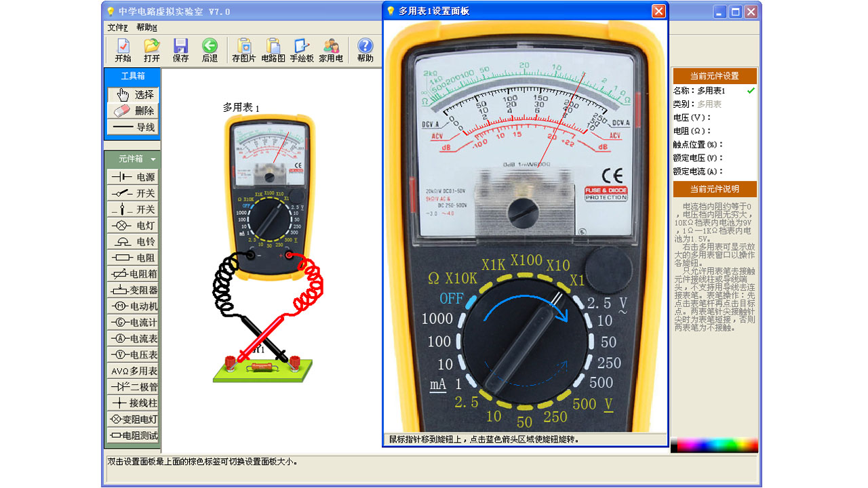This screenshot has width=868, height=488.
Task: Open a file with the 打开 icon
Action: pyautogui.click(x=152, y=50)
